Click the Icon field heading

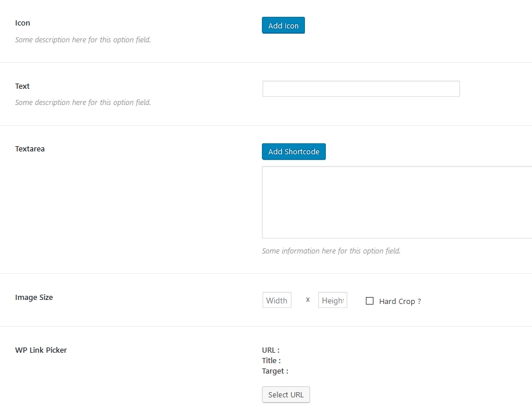click(23, 23)
